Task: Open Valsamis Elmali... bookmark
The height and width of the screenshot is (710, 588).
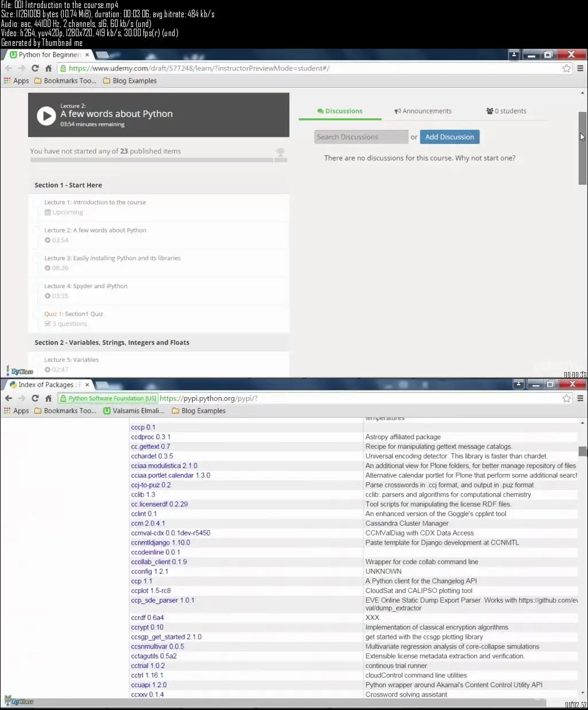Action: pyautogui.click(x=134, y=411)
